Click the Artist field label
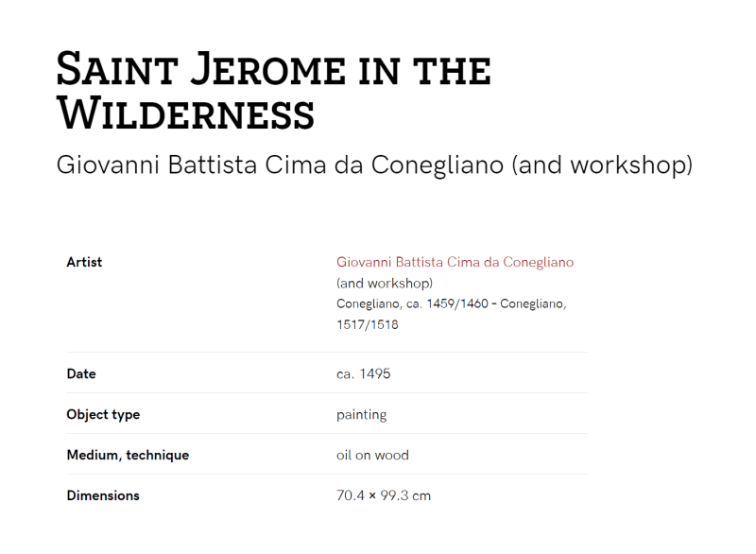This screenshot has height=554, width=756. [84, 262]
